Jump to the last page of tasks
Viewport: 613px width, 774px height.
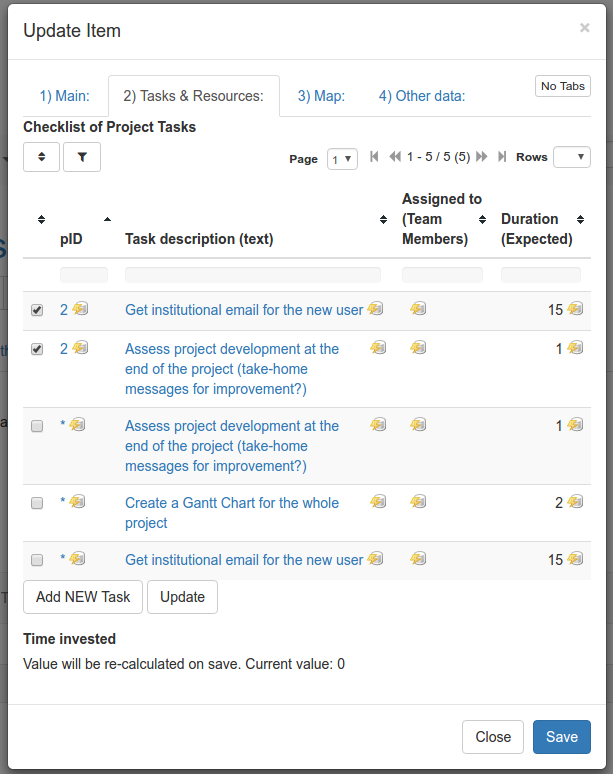502,157
